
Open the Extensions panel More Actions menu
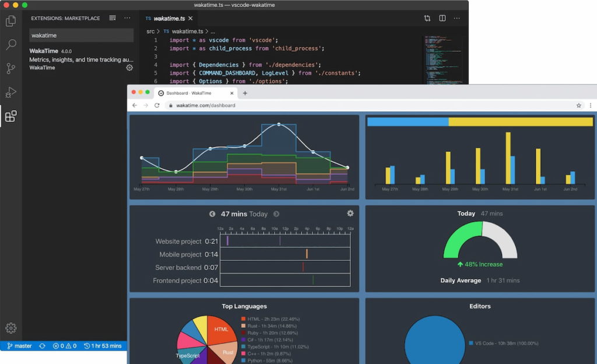pyautogui.click(x=127, y=18)
